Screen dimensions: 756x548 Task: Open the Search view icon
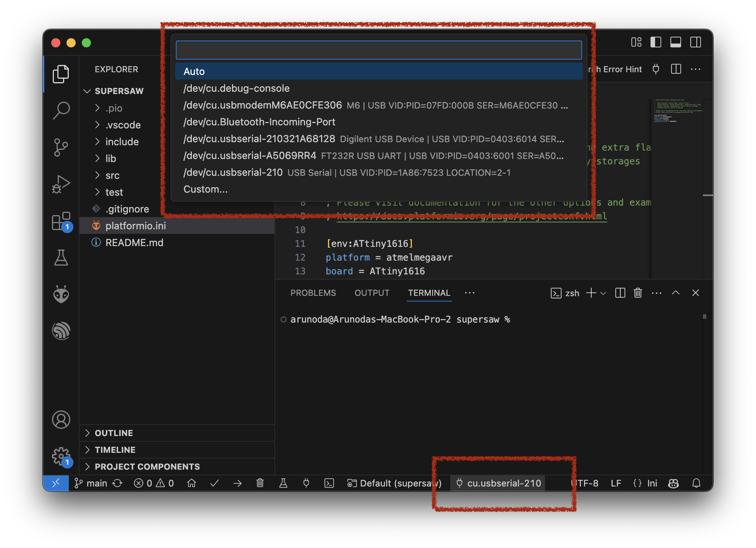point(61,110)
